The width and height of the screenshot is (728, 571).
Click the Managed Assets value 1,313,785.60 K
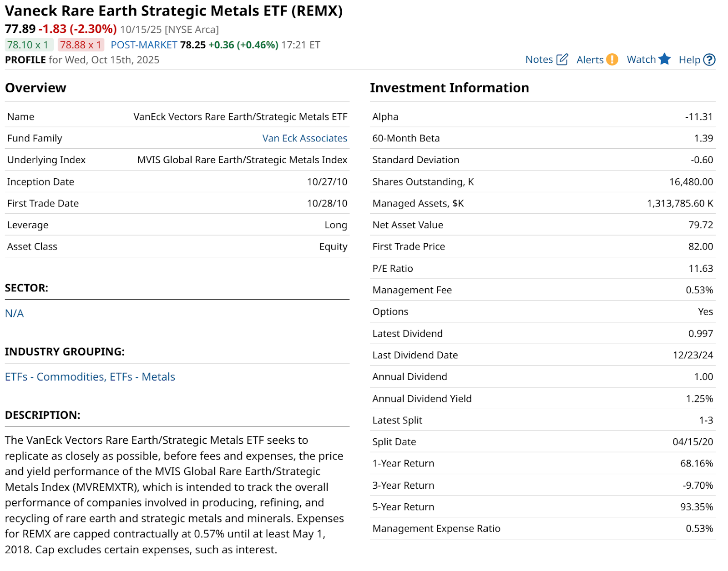pyautogui.click(x=680, y=203)
